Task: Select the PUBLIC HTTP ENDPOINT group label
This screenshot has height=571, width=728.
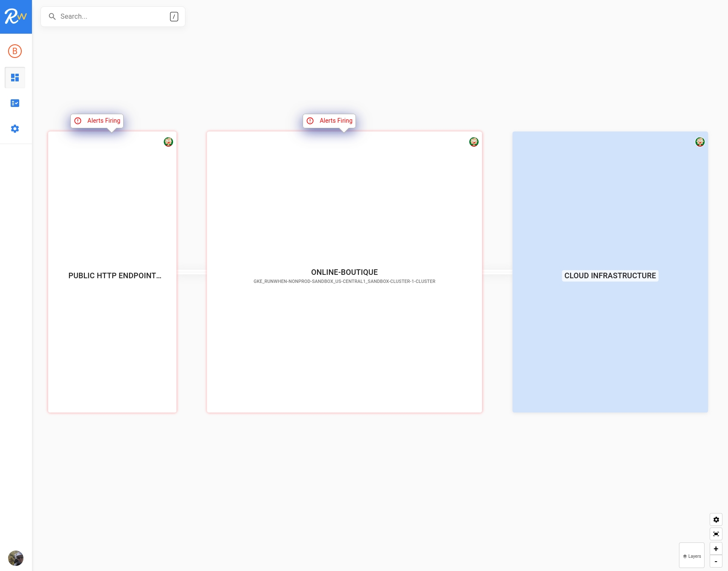Action: point(115,276)
